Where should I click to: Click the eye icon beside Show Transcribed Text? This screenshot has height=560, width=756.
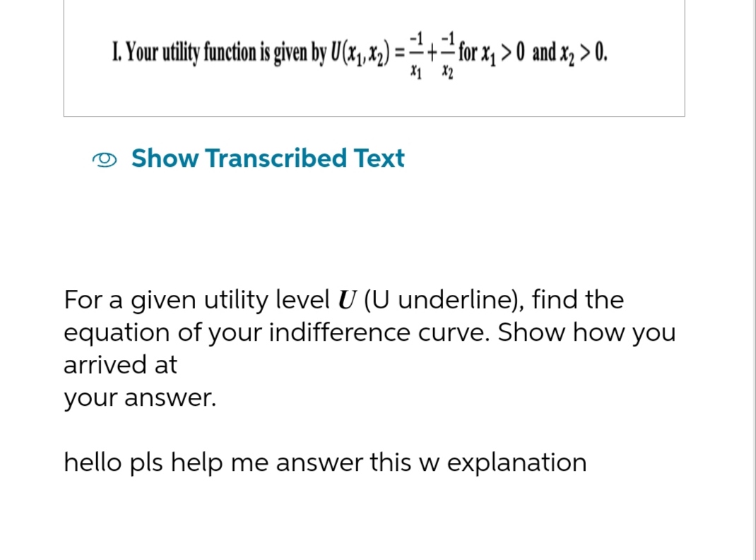pyautogui.click(x=105, y=158)
